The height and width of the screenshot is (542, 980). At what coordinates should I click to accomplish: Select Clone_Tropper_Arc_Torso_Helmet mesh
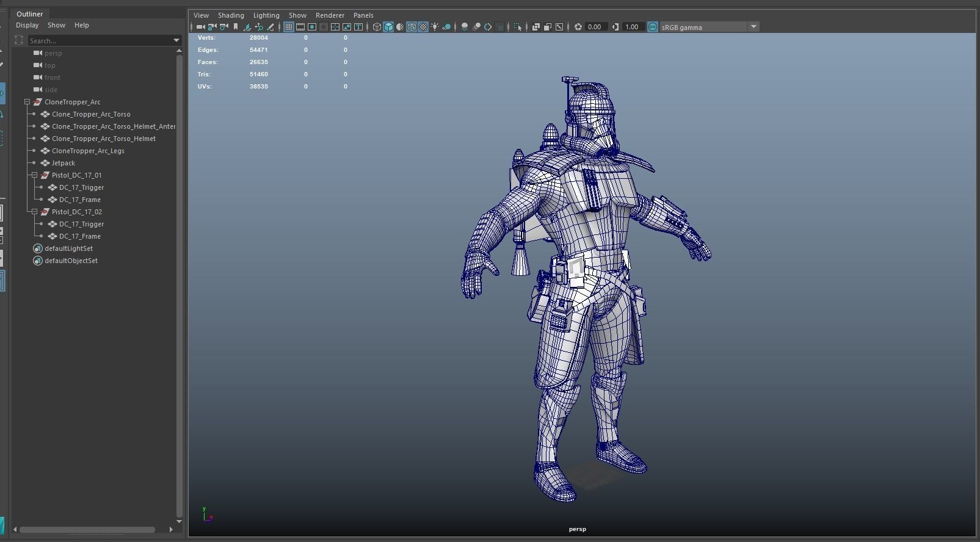pos(104,139)
